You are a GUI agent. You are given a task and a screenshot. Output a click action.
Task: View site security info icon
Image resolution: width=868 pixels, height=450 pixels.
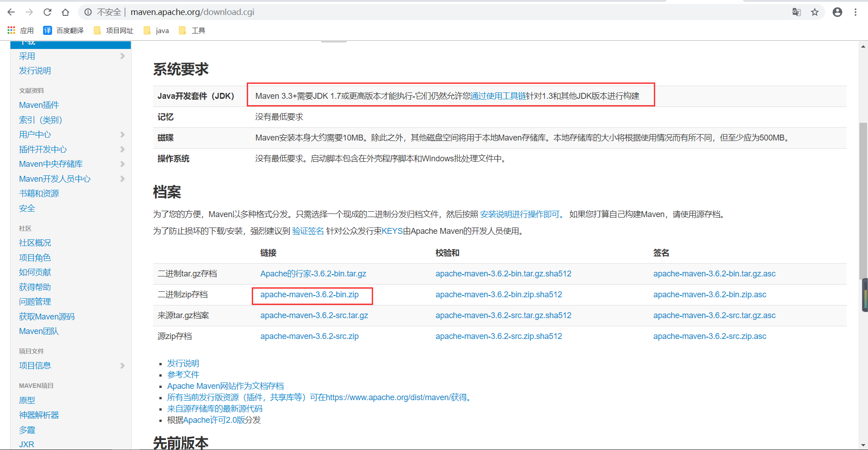click(x=88, y=12)
